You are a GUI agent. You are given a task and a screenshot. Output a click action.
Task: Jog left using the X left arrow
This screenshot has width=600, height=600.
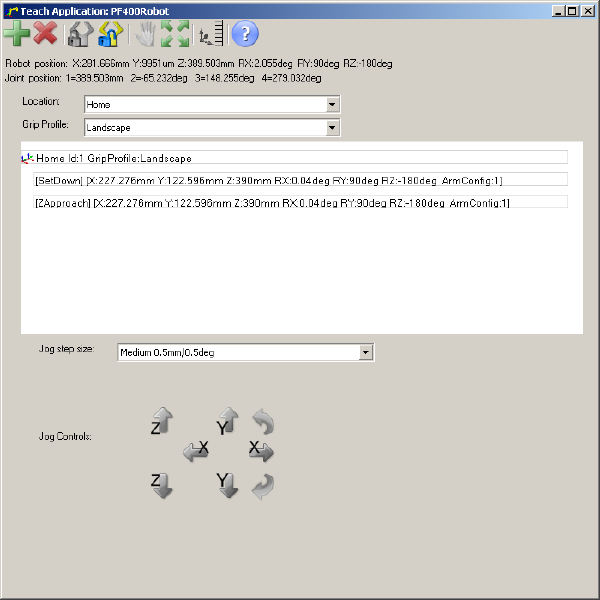pyautogui.click(x=196, y=452)
